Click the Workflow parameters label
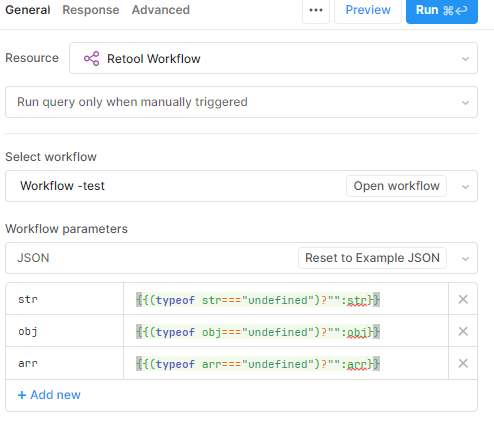The height and width of the screenshot is (424, 494). coord(66,229)
